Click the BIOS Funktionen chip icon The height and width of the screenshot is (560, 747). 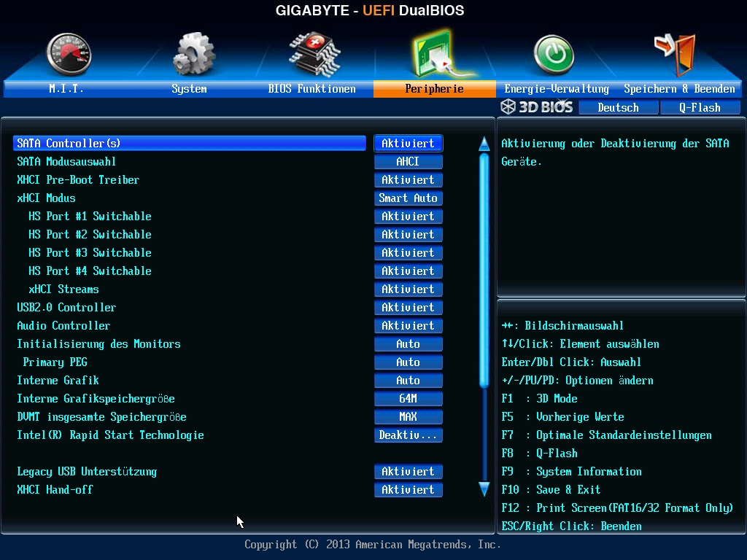tap(314, 54)
